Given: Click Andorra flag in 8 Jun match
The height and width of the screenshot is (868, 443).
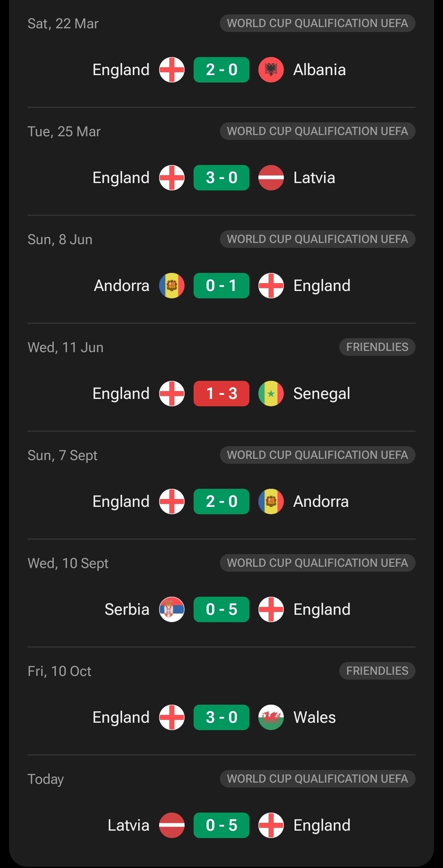Looking at the screenshot, I should 172,286.
